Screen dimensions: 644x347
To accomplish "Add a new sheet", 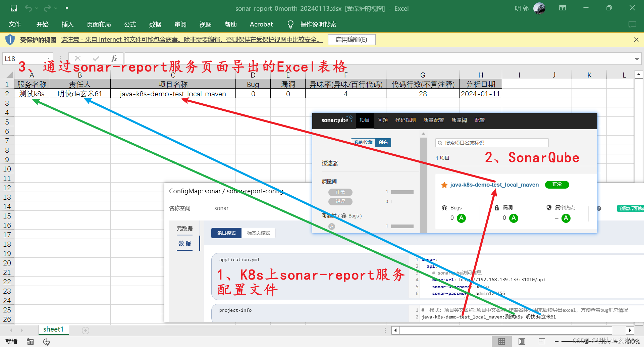I will tap(86, 331).
